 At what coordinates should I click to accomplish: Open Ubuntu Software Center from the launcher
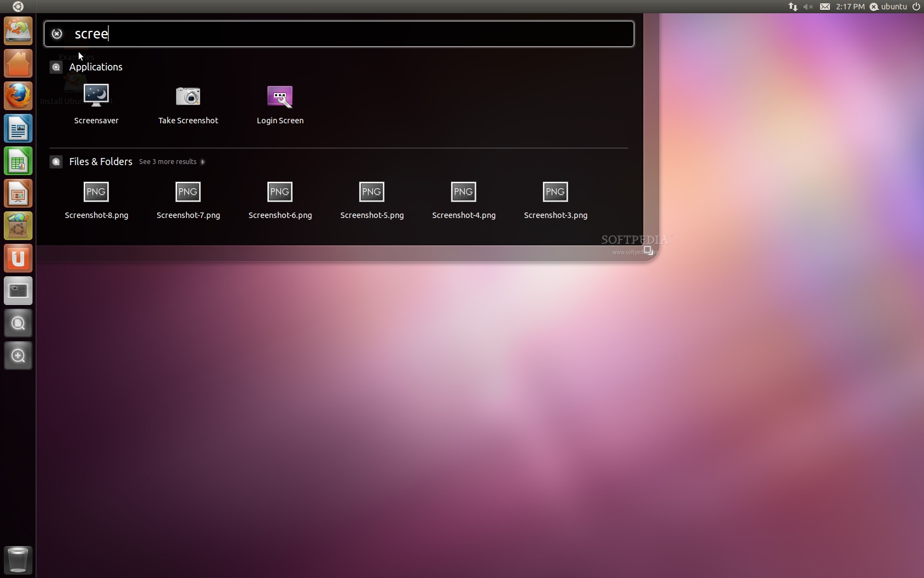point(18,226)
